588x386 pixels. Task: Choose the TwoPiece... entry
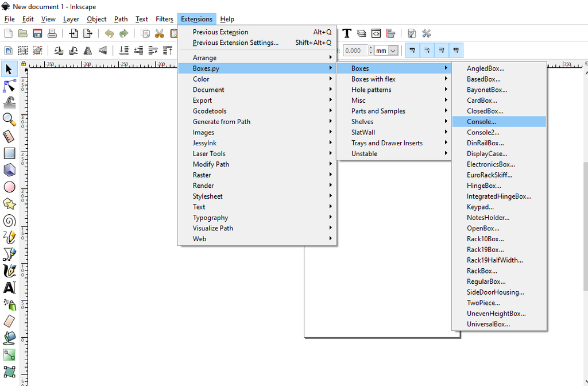coord(499,303)
